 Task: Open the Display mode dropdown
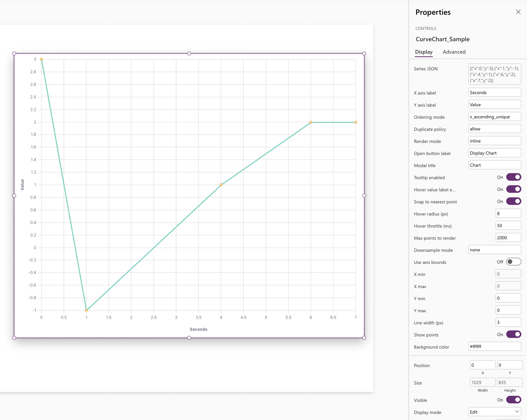(x=494, y=412)
